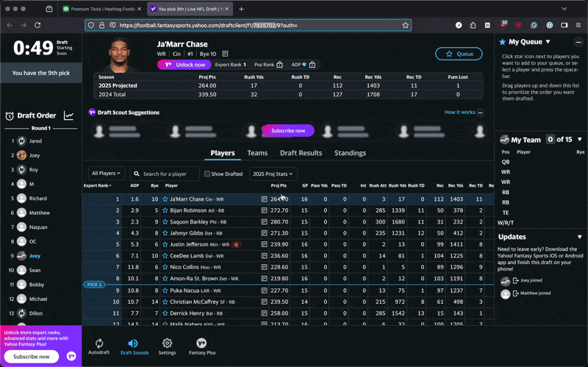Star Justin Jefferson to add to queue
This screenshot has width=588, height=367.
point(165,244)
